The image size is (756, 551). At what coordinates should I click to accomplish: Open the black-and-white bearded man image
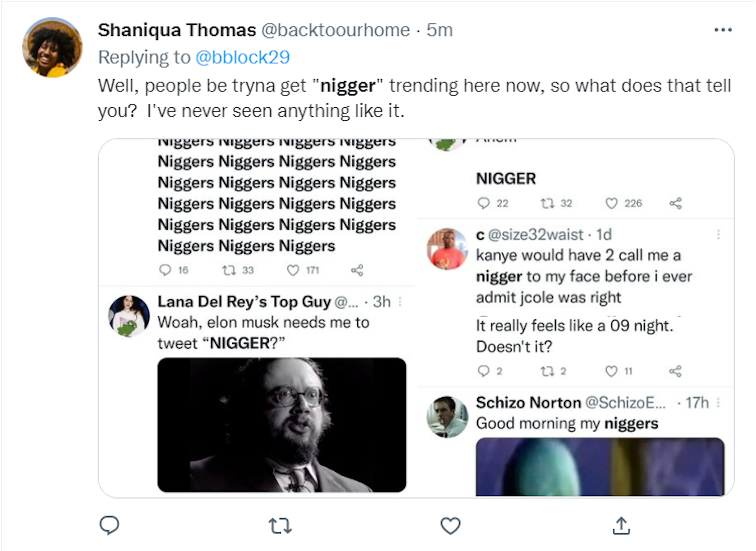click(x=282, y=425)
